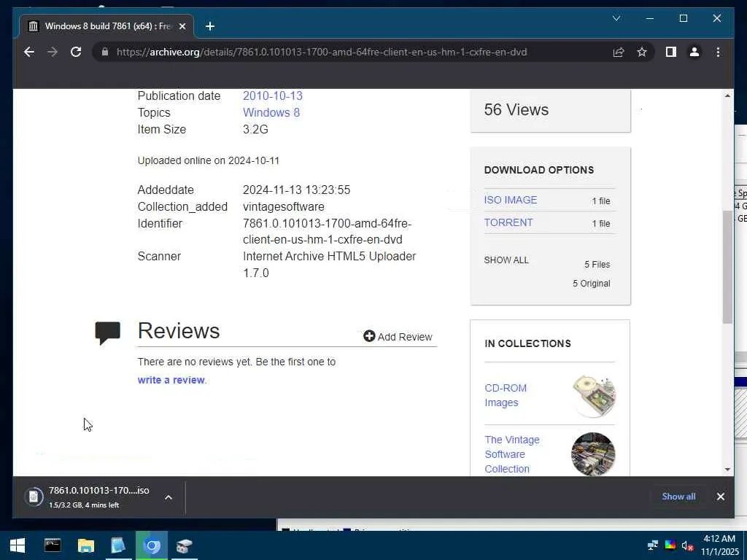Open The Vintage Software Collection link
Viewport: 747px width, 560px height.
coord(512,454)
